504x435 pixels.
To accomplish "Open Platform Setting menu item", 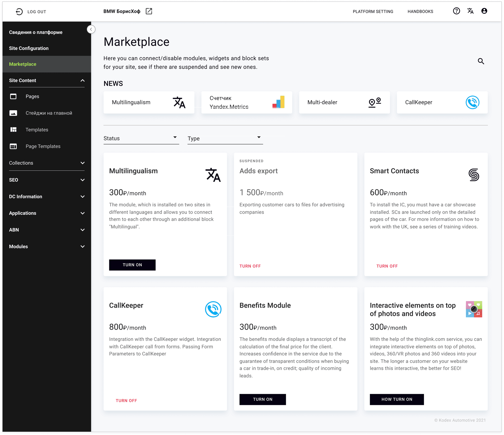I will [373, 12].
